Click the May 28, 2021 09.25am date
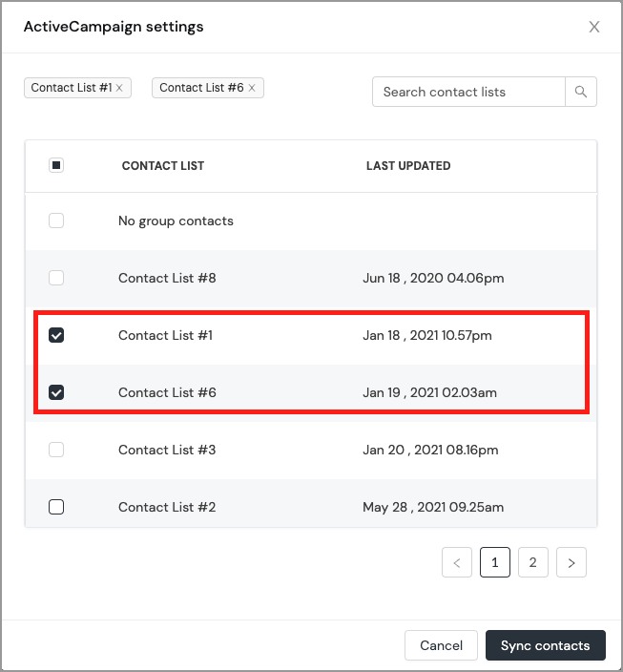The height and width of the screenshot is (672, 623). [433, 508]
